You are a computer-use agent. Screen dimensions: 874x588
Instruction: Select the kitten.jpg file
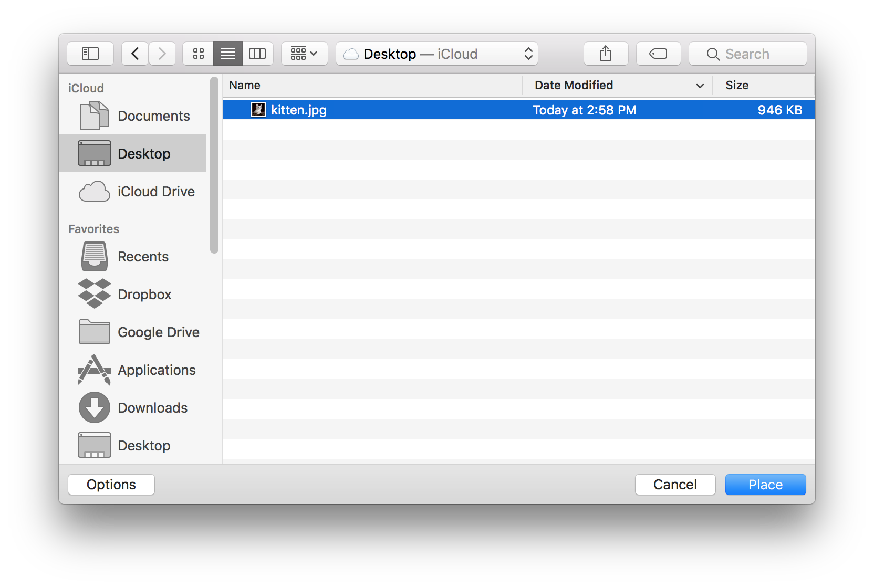tap(298, 110)
